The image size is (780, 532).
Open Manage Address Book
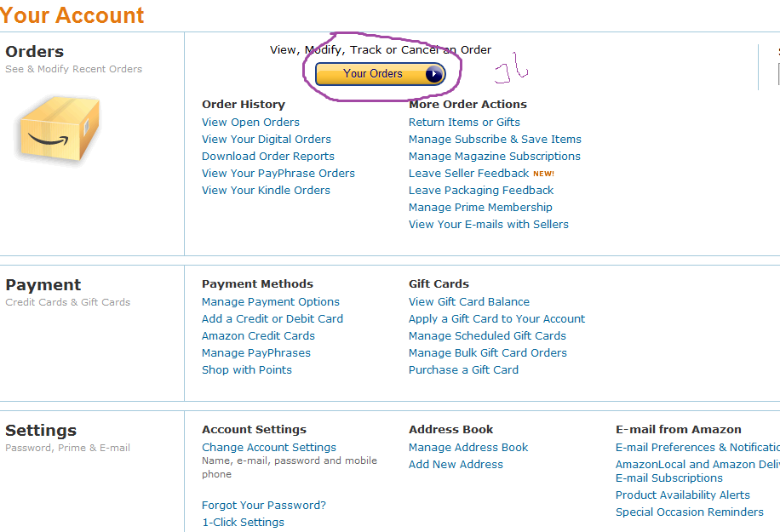point(468,448)
